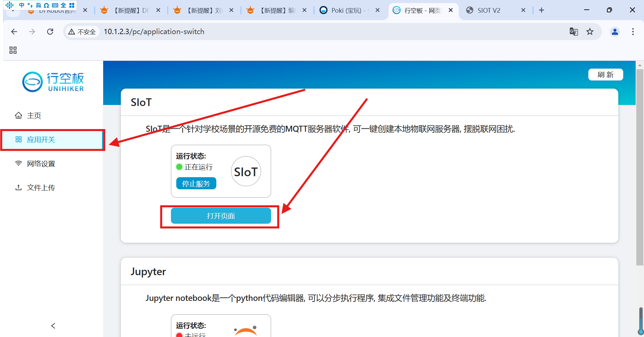Close the 行空板 tab
This screenshot has width=644, height=337.
(x=451, y=10)
